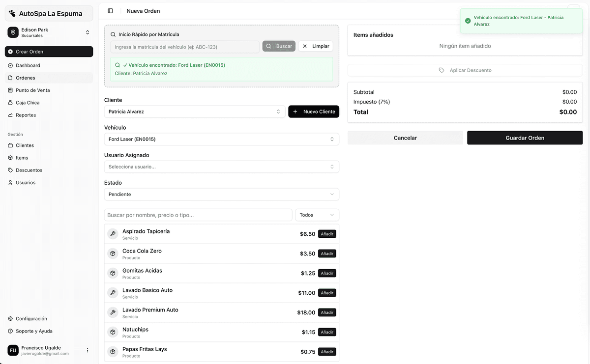The height and width of the screenshot is (364, 590).
Task: Open Caja Chica from sidebar
Action: pos(28,103)
